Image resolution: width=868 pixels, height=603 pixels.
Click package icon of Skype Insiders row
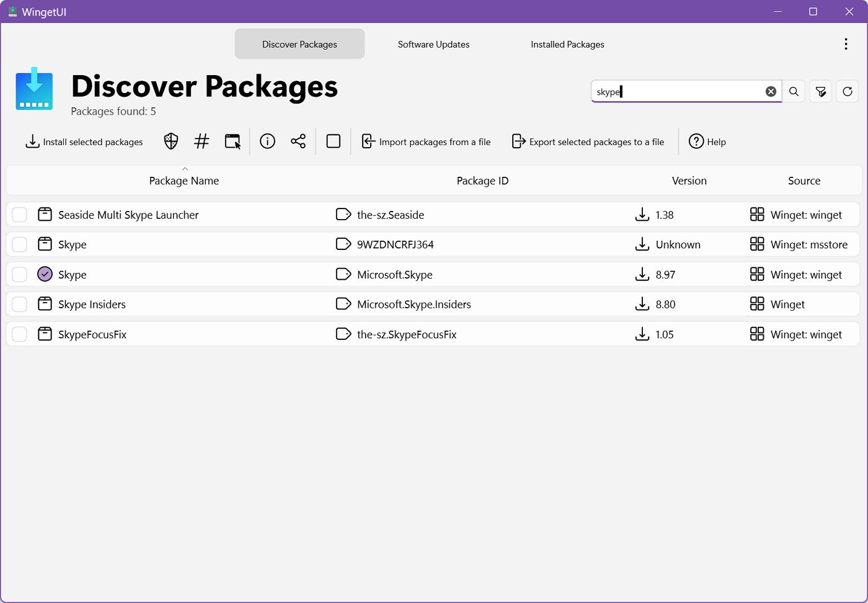pyautogui.click(x=45, y=304)
